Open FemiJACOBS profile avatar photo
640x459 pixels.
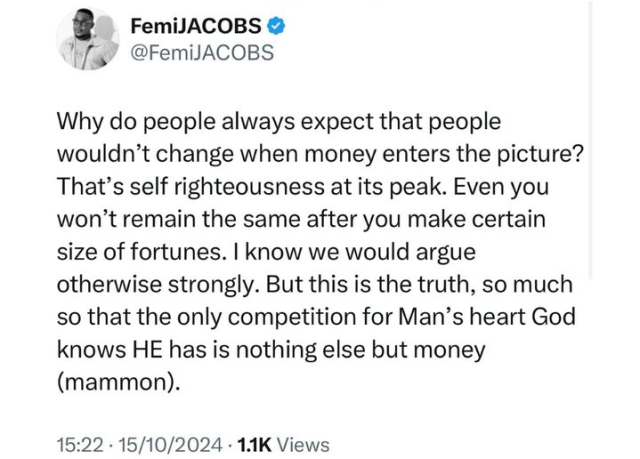click(88, 42)
